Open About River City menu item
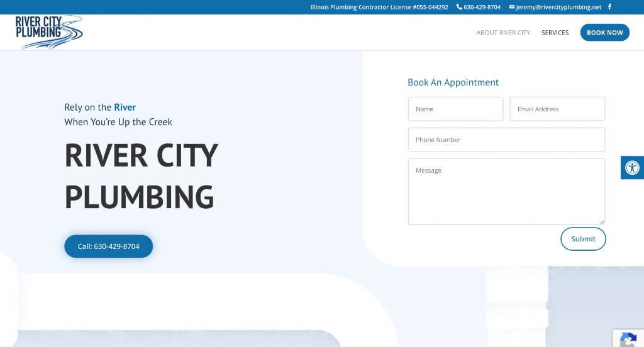This screenshot has width=644, height=347. [x=503, y=33]
